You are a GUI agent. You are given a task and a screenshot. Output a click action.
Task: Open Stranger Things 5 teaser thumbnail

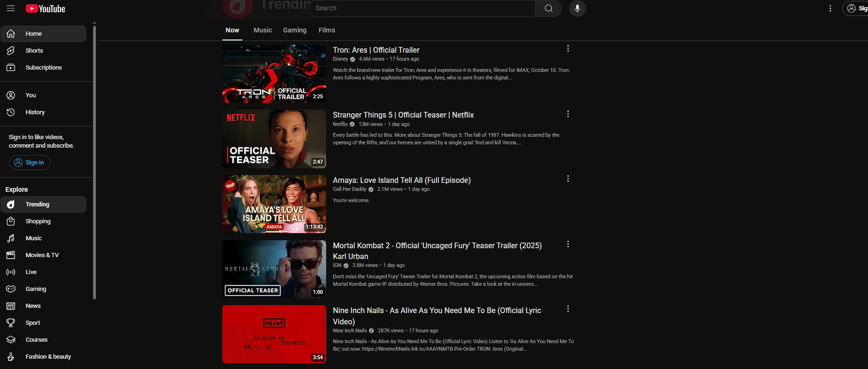point(274,139)
